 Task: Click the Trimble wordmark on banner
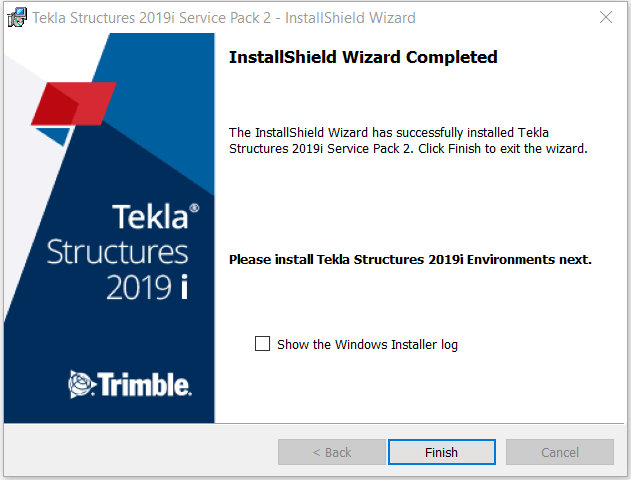(144, 384)
